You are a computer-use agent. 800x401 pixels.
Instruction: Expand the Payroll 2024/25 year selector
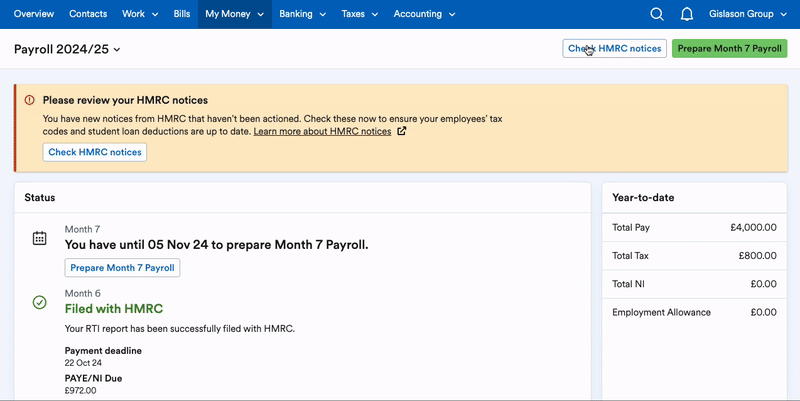point(67,49)
